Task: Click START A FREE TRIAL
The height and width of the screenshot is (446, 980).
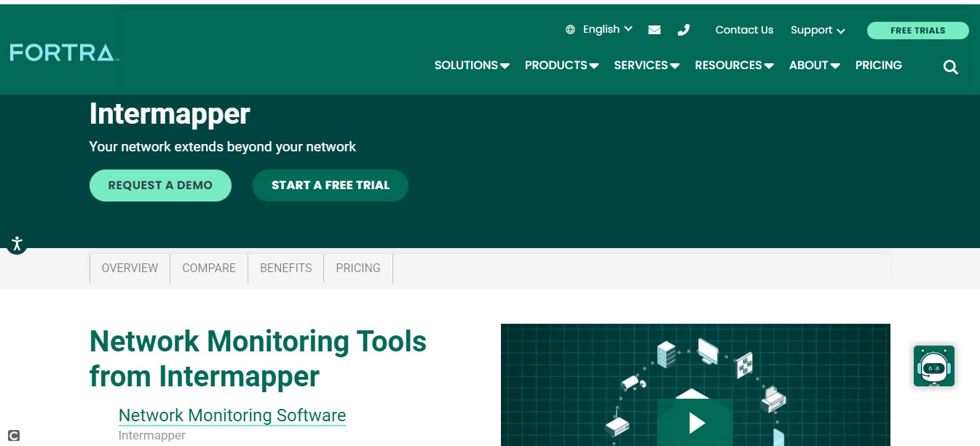Action: click(x=330, y=186)
